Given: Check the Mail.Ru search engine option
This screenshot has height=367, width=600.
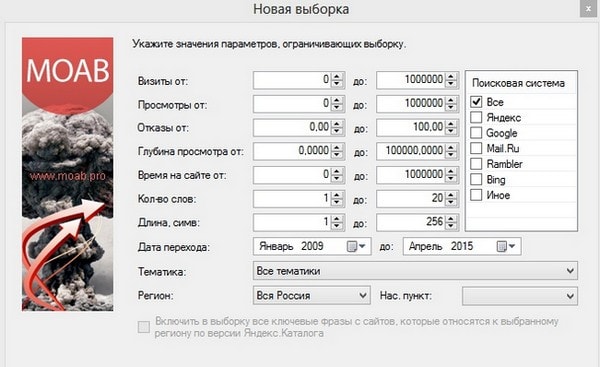Looking at the screenshot, I should (476, 148).
